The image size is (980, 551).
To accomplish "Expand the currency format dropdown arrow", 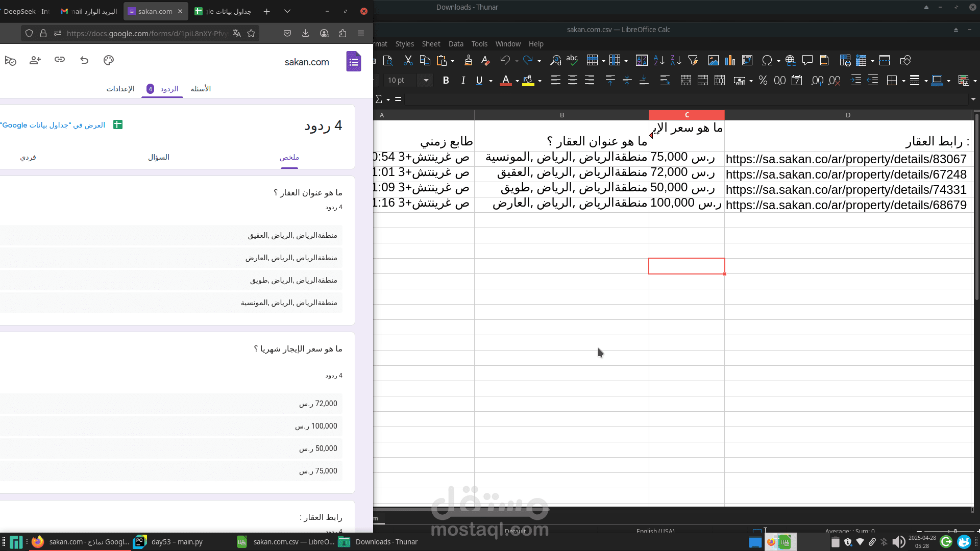I will point(751,81).
